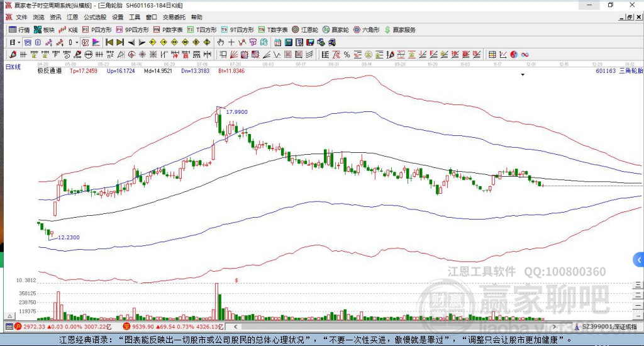Expand the small black triangle in chart
The height and width of the screenshot is (346, 644).
coord(523,75)
